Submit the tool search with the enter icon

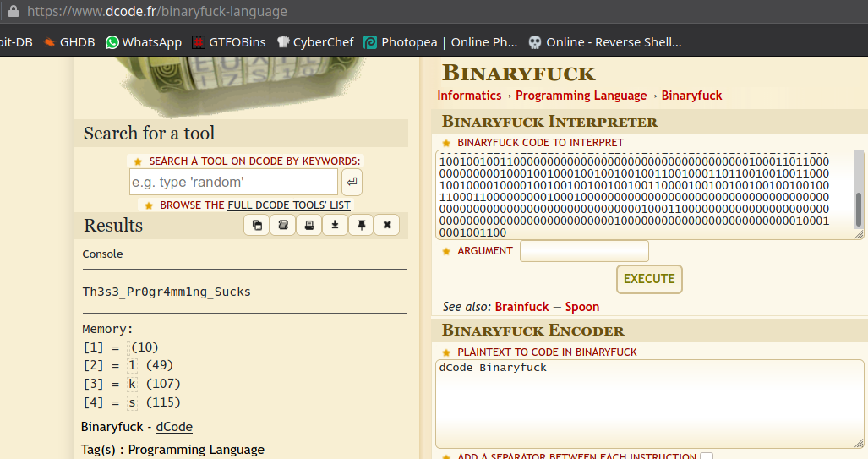click(x=352, y=182)
